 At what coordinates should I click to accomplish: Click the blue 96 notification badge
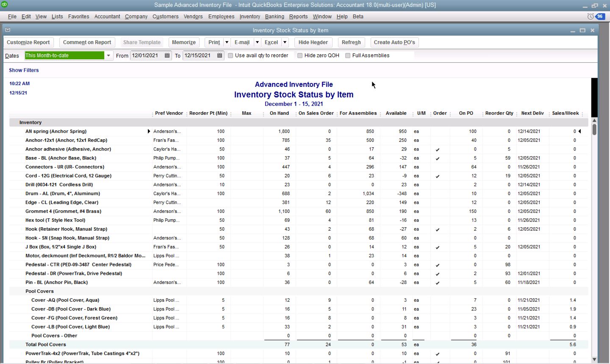pyautogui.click(x=600, y=17)
